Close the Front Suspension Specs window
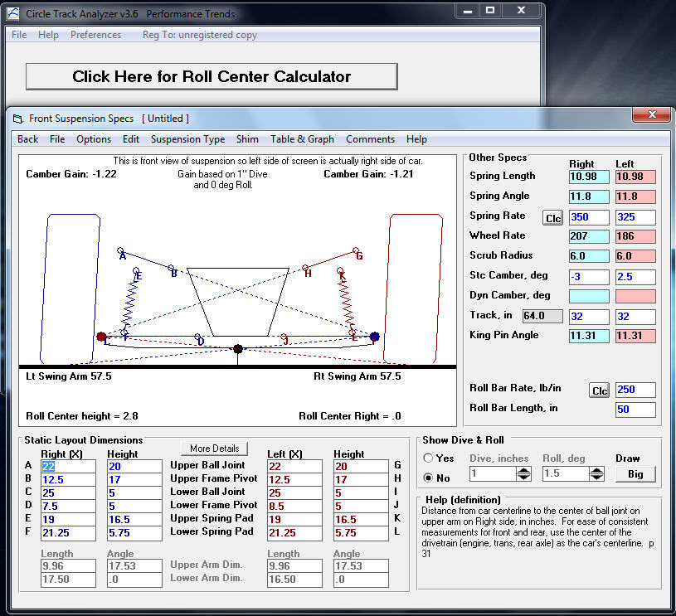Viewport: 676px width, 616px height. (x=652, y=114)
